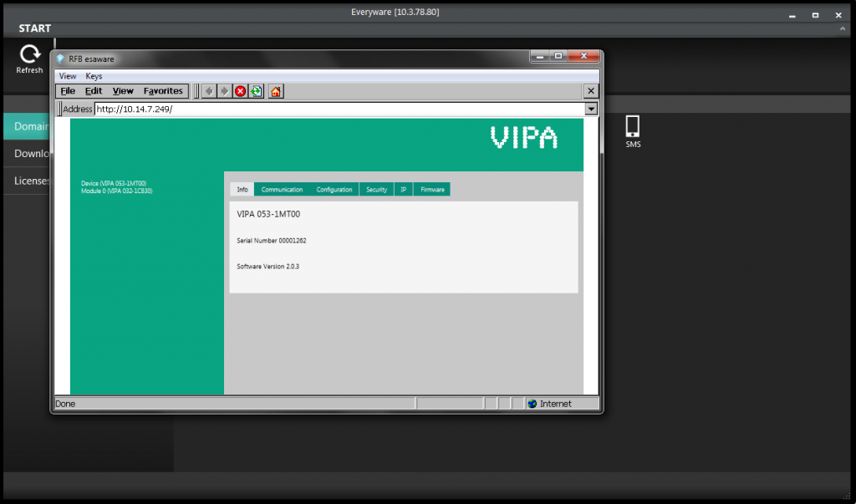This screenshot has width=856, height=504.
Task: Click the Done status bar text
Action: click(x=65, y=404)
